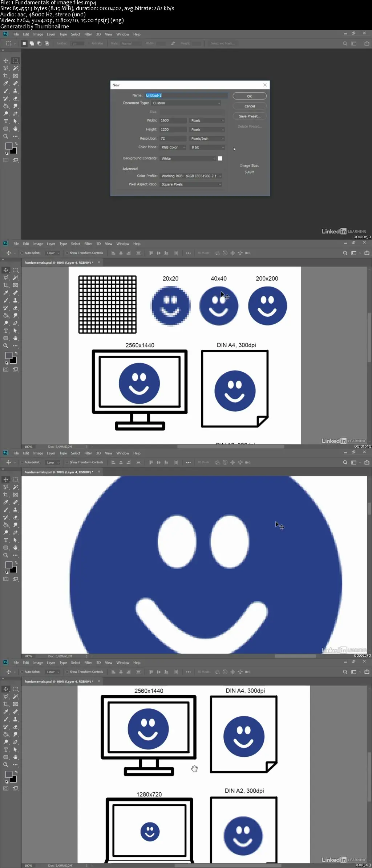Open the 8 bit depth dropdown
The image size is (372, 868).
point(207,147)
